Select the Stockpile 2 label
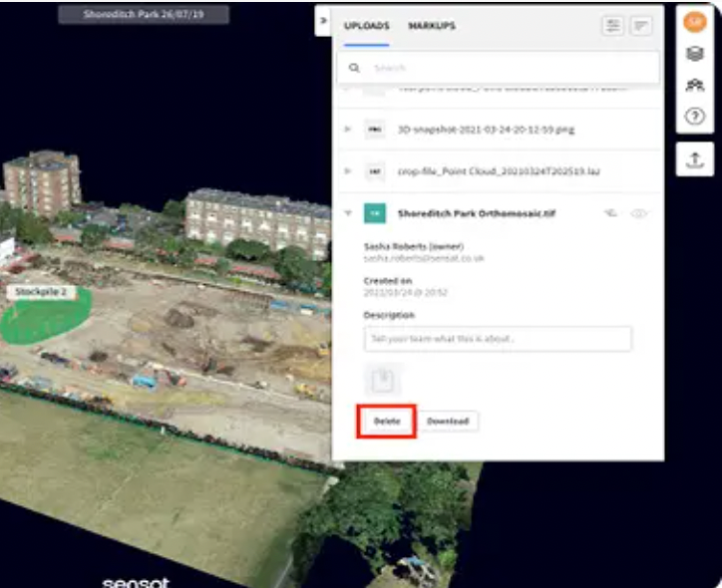 point(41,292)
